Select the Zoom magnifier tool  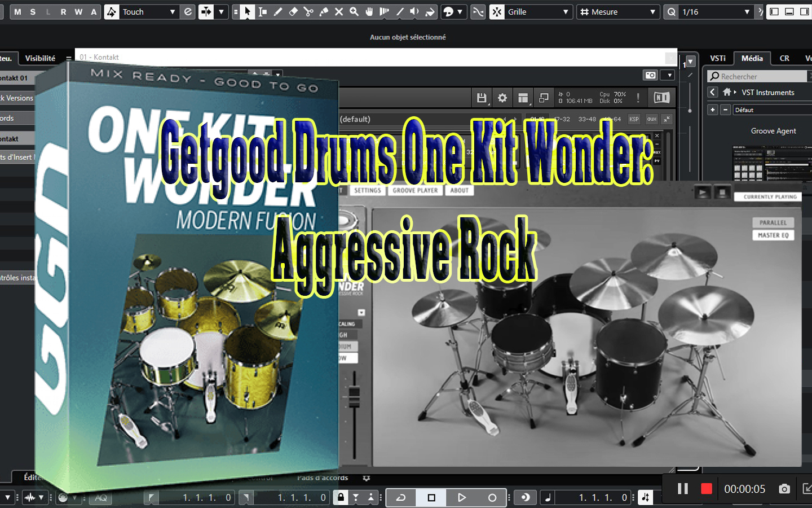(x=354, y=12)
